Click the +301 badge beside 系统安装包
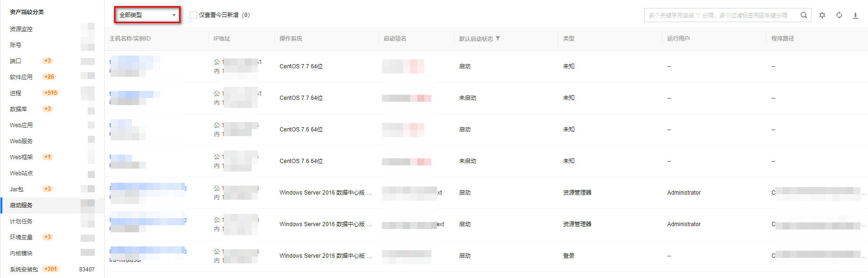The height and width of the screenshot is (278, 868). click(x=50, y=269)
